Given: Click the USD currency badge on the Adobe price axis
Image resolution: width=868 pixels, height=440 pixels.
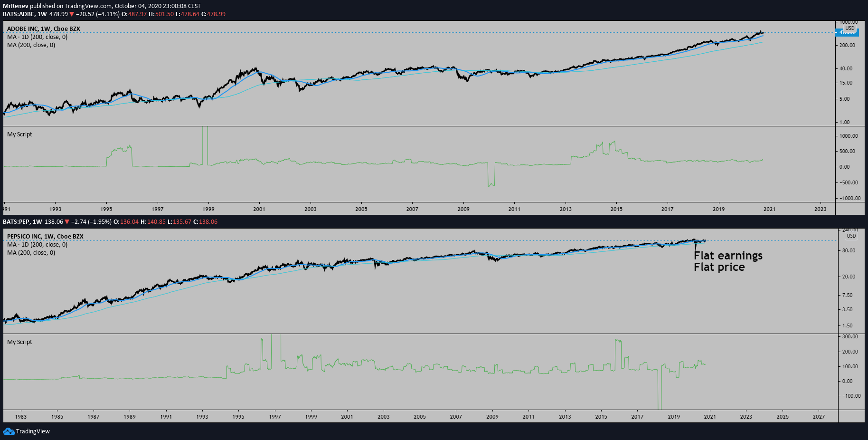Looking at the screenshot, I should 850,28.
